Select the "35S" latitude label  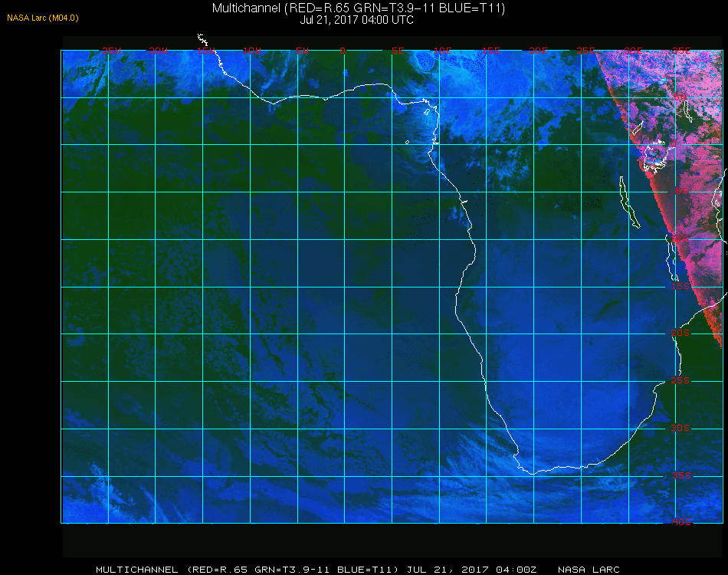(x=681, y=475)
